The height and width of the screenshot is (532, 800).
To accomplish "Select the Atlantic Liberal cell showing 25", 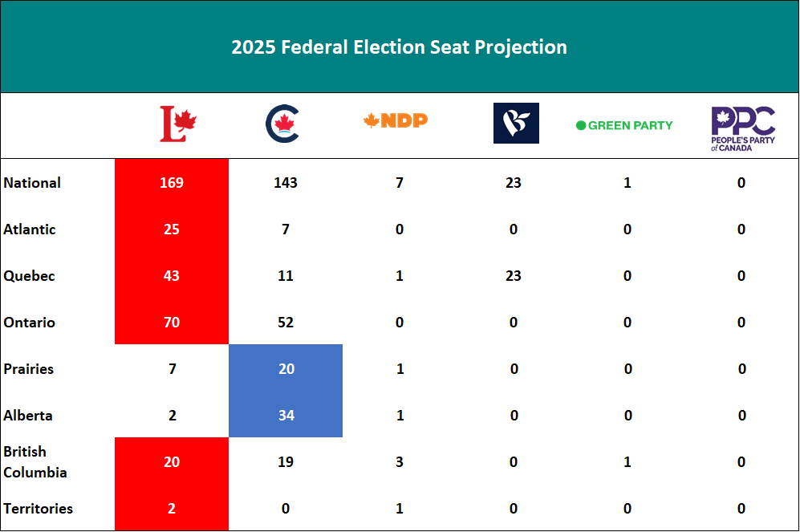I will click(x=172, y=229).
